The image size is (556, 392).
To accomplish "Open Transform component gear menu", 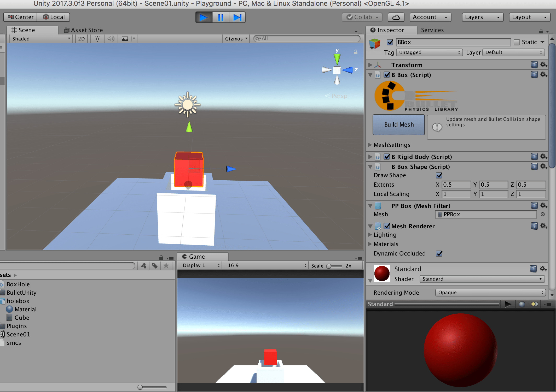I will pos(543,64).
